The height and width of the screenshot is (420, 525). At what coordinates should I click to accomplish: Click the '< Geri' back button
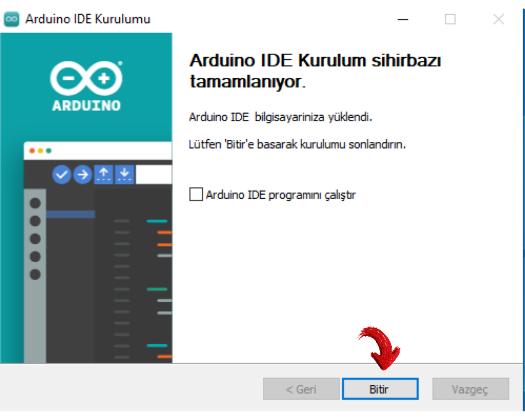click(301, 389)
